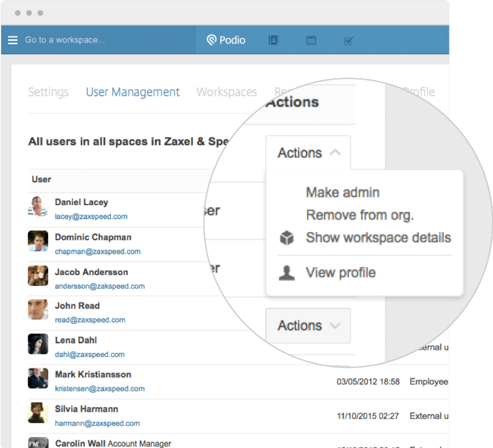
Task: Open the calendar icon in header
Action: point(311,40)
